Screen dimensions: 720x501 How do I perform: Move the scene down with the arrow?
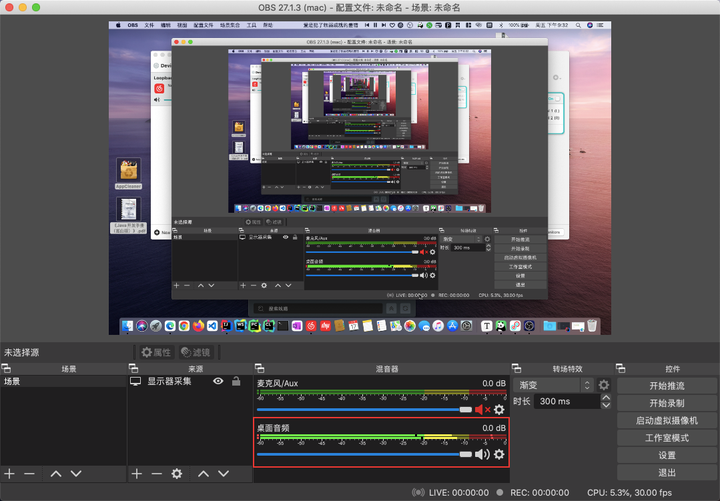click(76, 473)
